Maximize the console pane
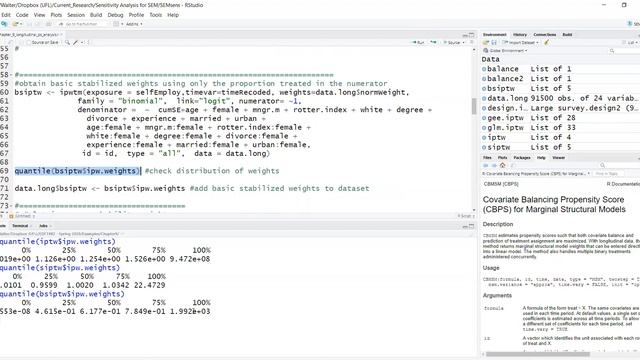Viewport: 640px width, 360px height. point(472,226)
